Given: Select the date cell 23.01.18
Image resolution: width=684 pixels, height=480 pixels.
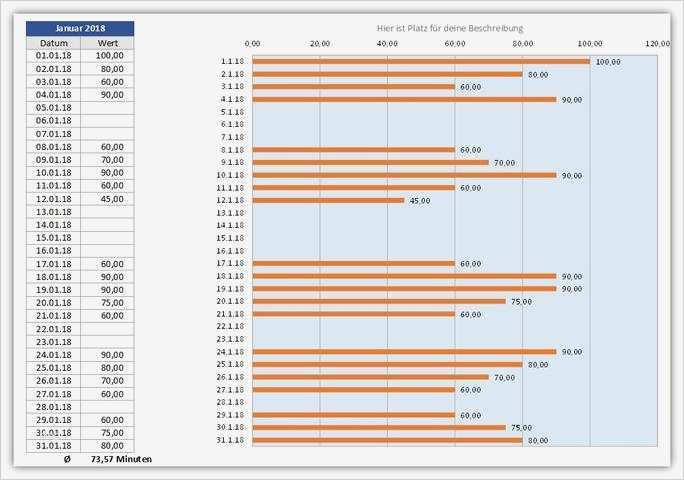Looking at the screenshot, I should click(54, 342).
